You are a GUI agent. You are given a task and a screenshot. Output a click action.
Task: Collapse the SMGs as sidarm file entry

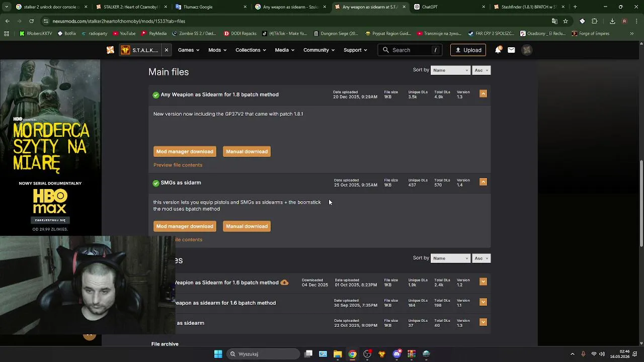click(x=483, y=182)
